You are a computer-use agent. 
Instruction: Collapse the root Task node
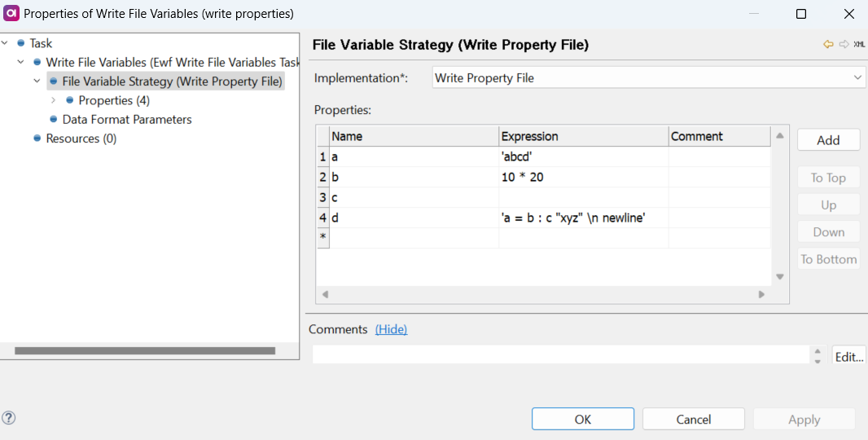tap(5, 43)
